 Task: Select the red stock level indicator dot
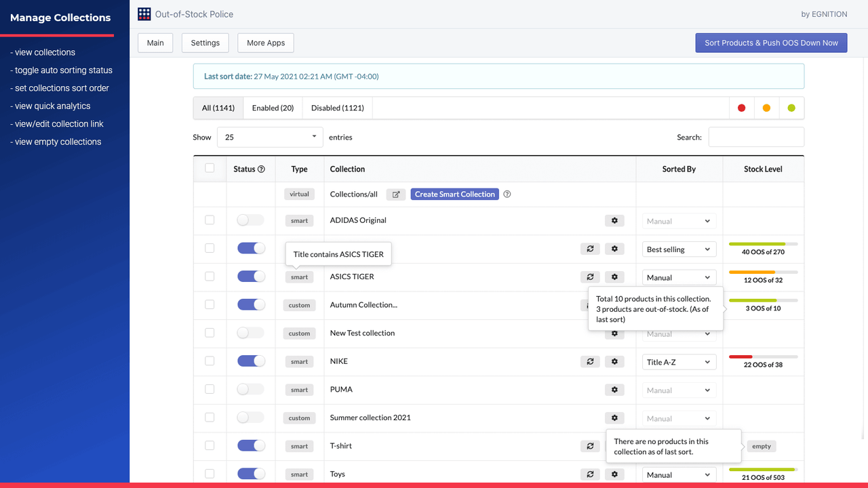[x=741, y=107]
